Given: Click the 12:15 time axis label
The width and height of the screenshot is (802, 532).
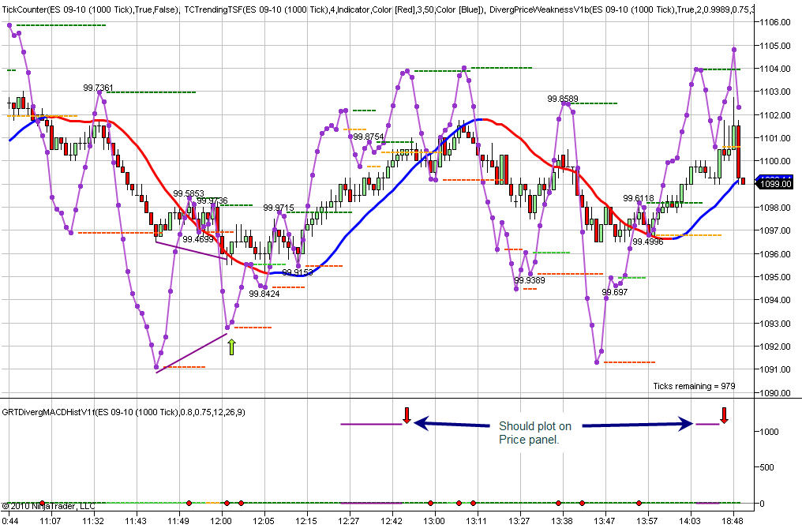Looking at the screenshot, I should 305,521.
